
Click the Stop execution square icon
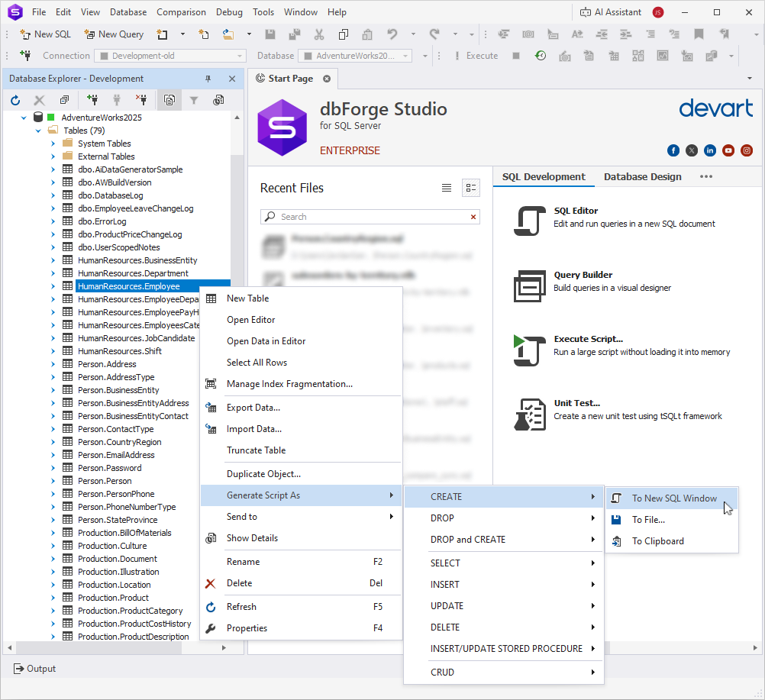(x=516, y=56)
